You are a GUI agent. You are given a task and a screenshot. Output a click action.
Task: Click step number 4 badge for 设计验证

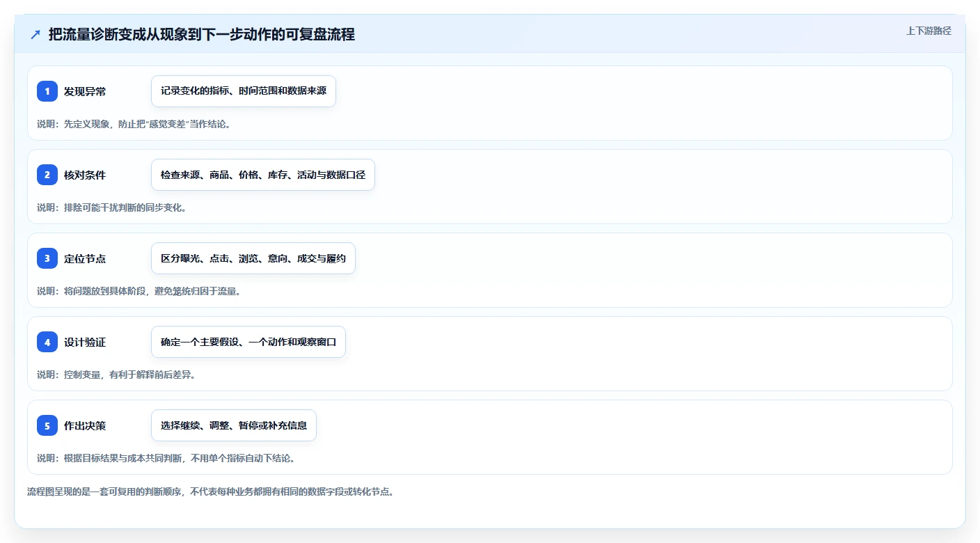point(47,342)
